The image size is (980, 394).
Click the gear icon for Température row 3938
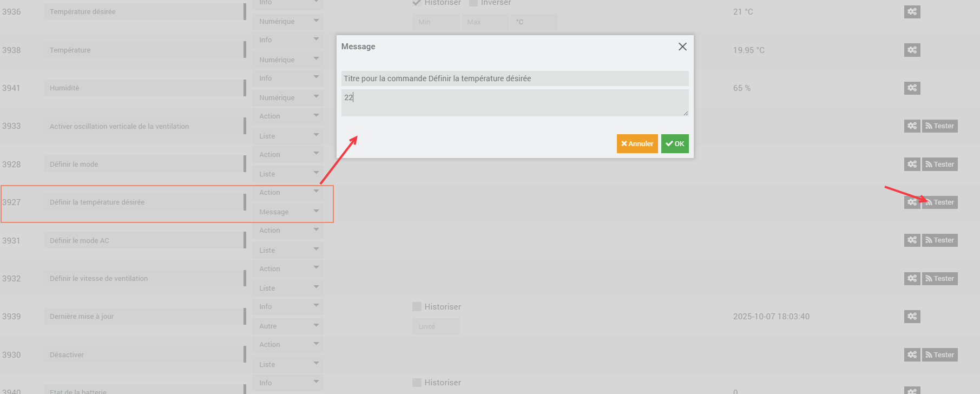[912, 50]
